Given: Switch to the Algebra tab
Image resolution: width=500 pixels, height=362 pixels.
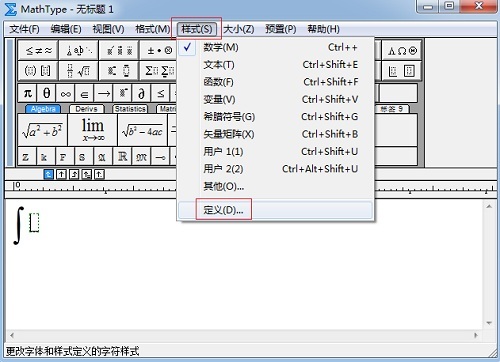Looking at the screenshot, I should (x=43, y=109).
